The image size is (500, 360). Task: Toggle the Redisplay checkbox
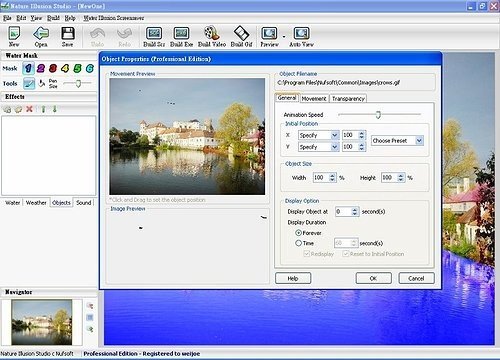tap(307, 254)
